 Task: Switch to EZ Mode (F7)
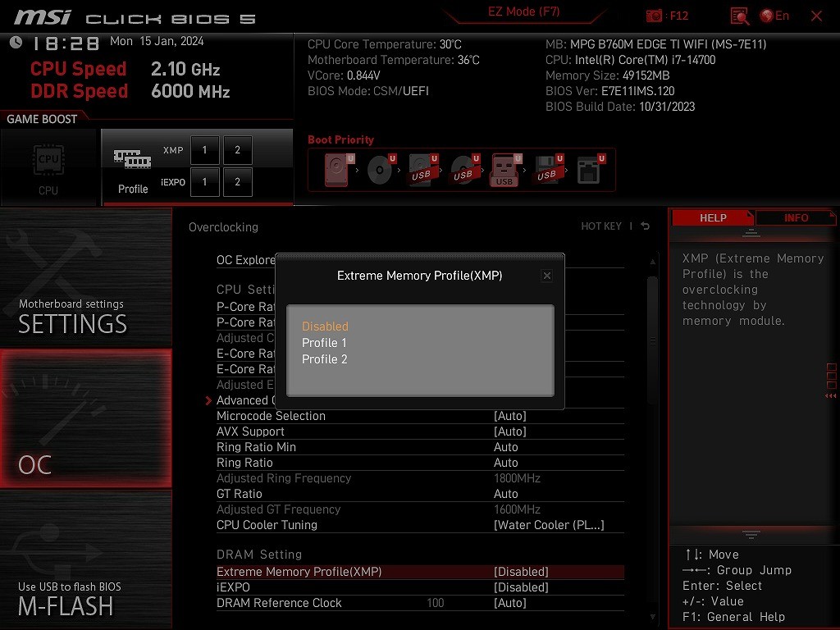pos(523,12)
